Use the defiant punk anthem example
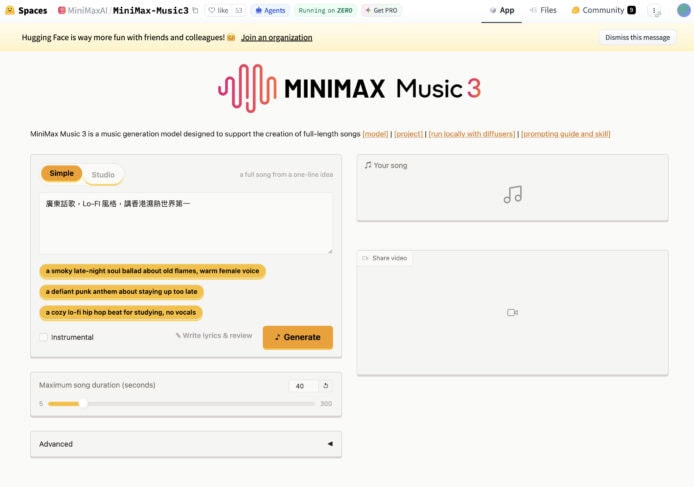The height and width of the screenshot is (487, 694). pyautogui.click(x=121, y=292)
